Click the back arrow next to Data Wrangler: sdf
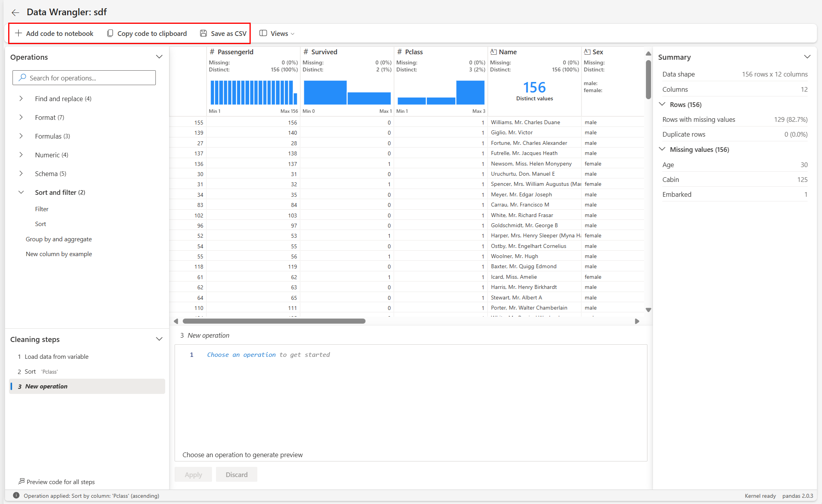 click(15, 12)
